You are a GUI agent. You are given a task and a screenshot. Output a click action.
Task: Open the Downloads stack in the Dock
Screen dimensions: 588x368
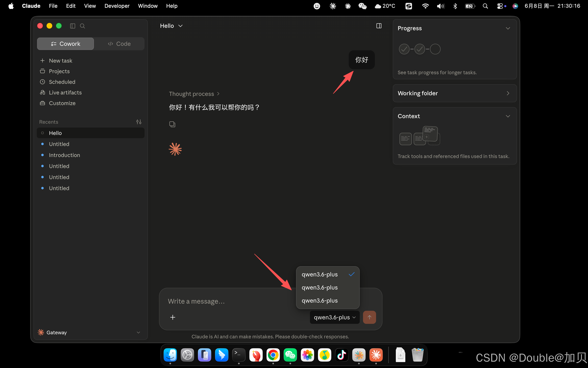(x=400, y=355)
